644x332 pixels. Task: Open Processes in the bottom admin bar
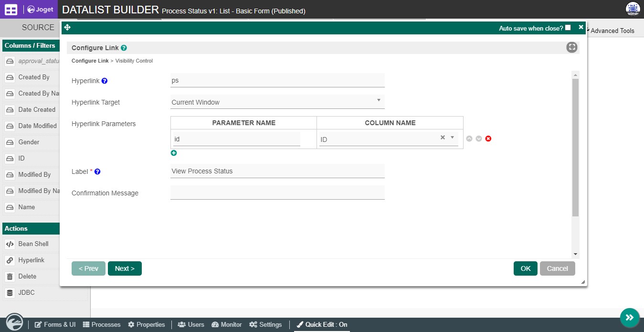point(102,324)
